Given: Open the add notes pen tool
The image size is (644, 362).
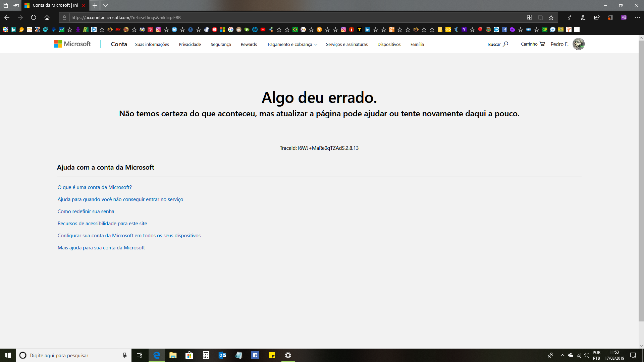Looking at the screenshot, I should pyautogui.click(x=584, y=17).
